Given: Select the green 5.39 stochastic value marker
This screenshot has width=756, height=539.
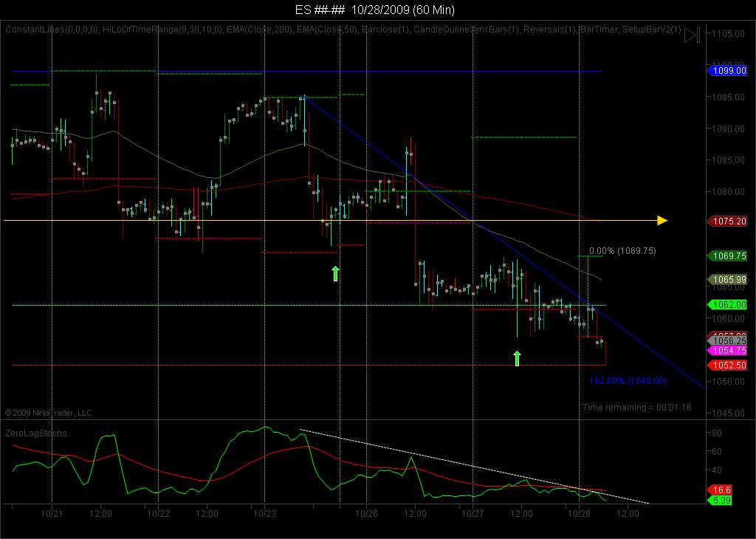Looking at the screenshot, I should click(719, 501).
